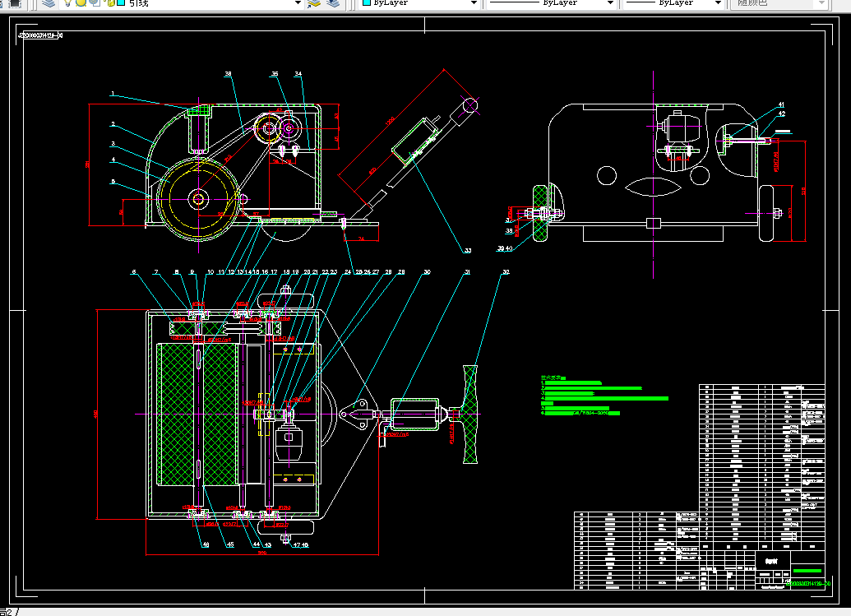Open the 引线 layer list dropdown arrow
This screenshot has width=851, height=616.
tap(298, 2)
